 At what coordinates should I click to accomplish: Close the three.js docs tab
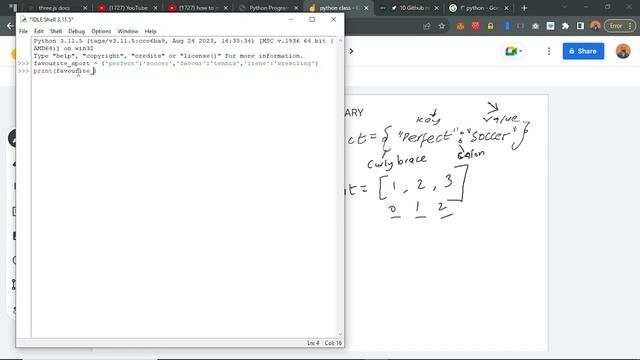click(85, 8)
